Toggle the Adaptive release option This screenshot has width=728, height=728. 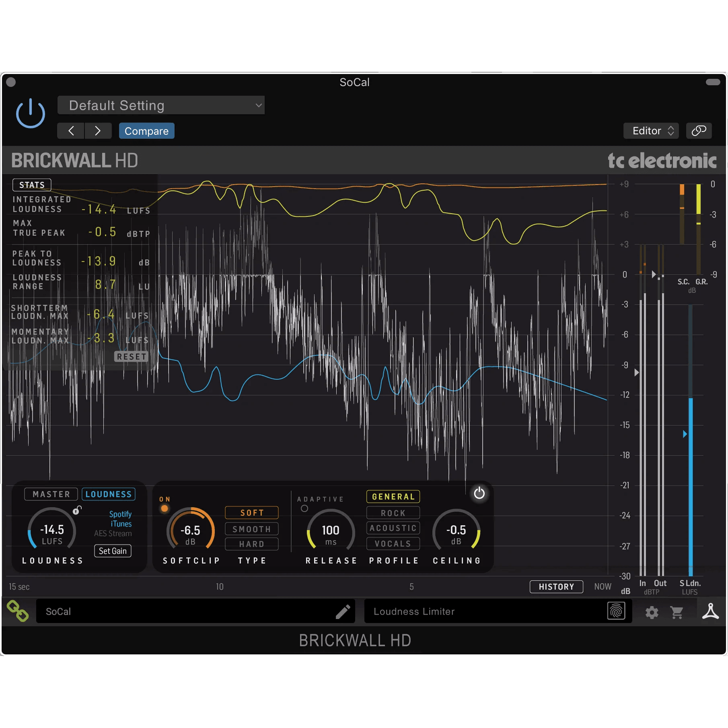(304, 508)
